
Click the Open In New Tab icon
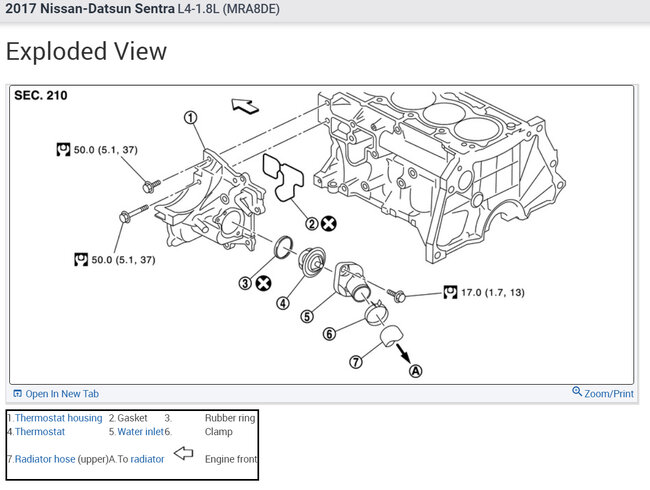pos(17,393)
